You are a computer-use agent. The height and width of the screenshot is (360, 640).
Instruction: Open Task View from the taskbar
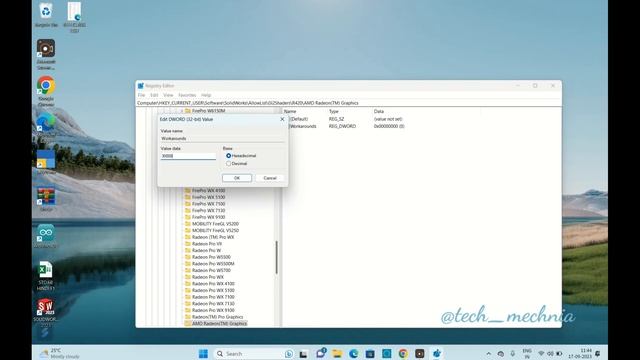tap(303, 354)
